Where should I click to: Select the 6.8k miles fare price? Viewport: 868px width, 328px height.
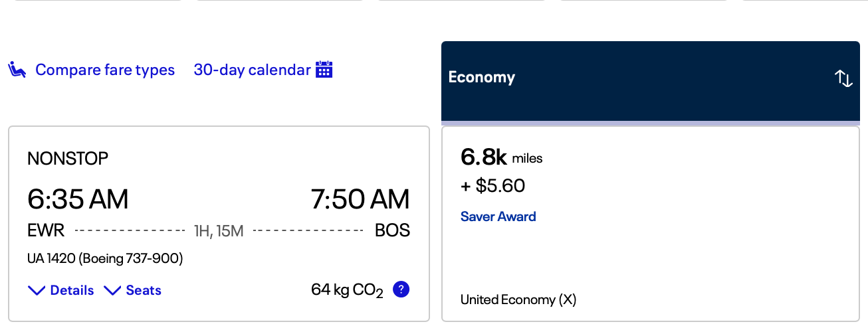click(501, 157)
